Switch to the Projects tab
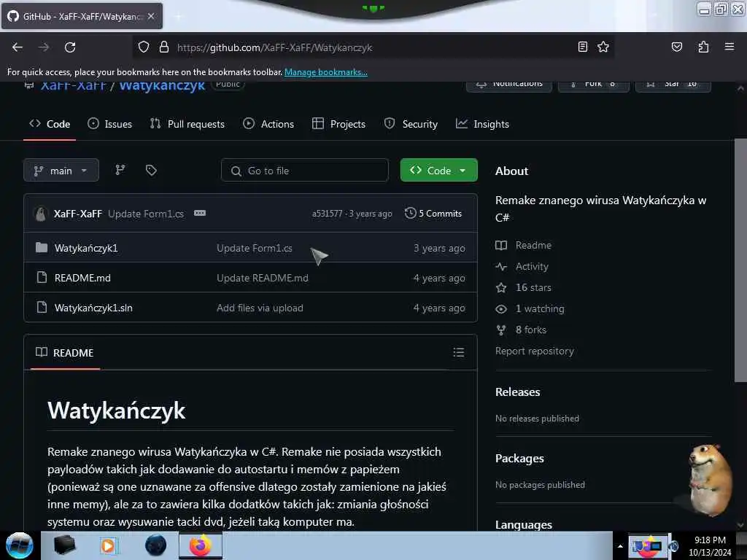747x560 pixels. pos(338,124)
